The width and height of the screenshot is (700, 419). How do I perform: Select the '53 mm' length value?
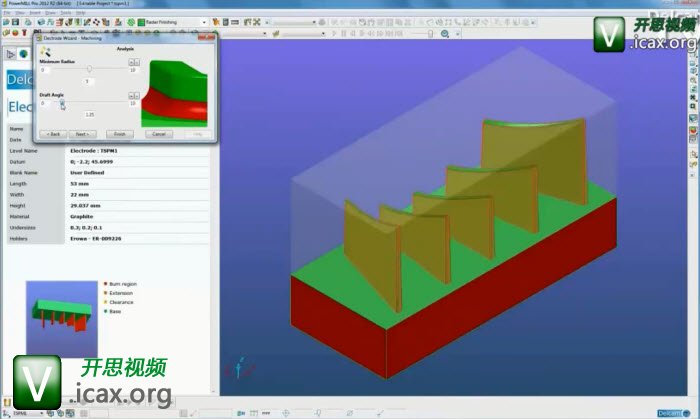tap(79, 184)
